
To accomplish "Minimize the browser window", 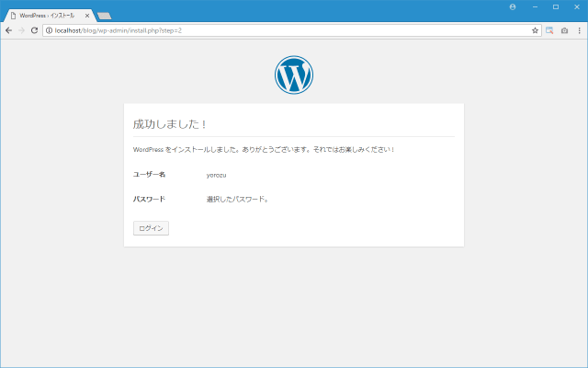I will pos(535,6).
